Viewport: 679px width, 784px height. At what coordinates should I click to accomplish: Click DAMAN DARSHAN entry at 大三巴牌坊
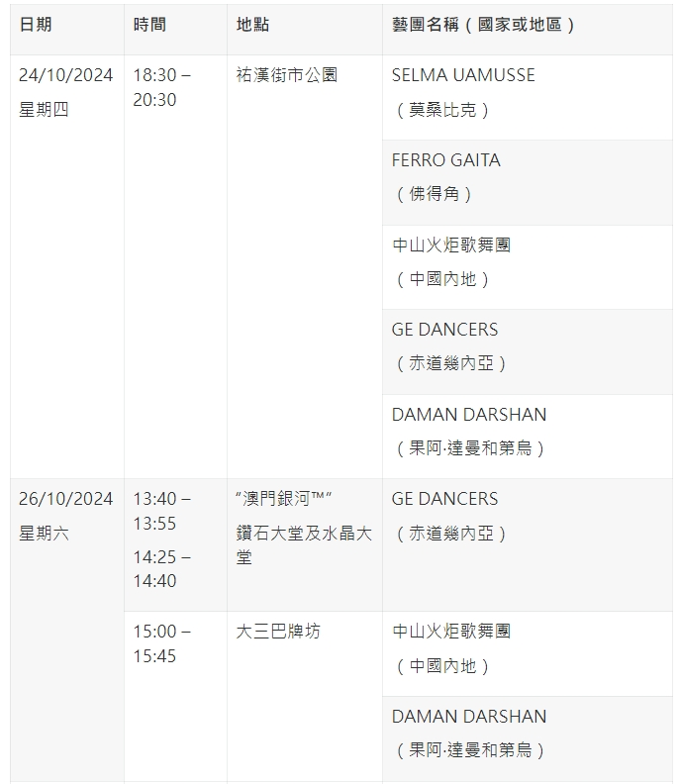pos(528,739)
